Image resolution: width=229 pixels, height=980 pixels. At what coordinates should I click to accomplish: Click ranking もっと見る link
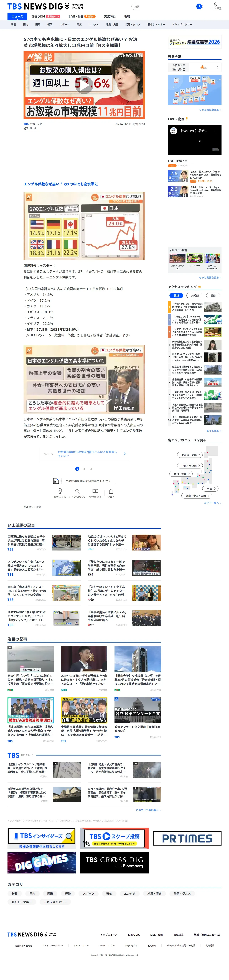point(214,431)
